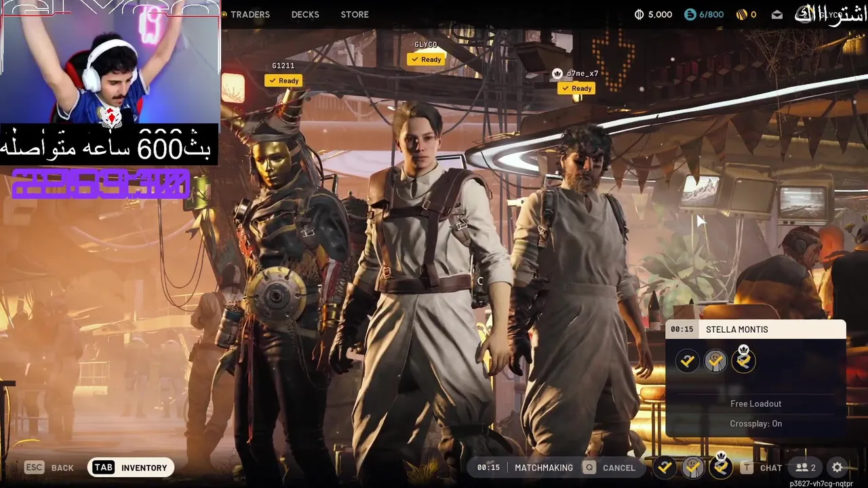The image size is (868, 488).
Task: Click plain checkmark squad icon in Stella Montis panel
Action: click(x=688, y=361)
